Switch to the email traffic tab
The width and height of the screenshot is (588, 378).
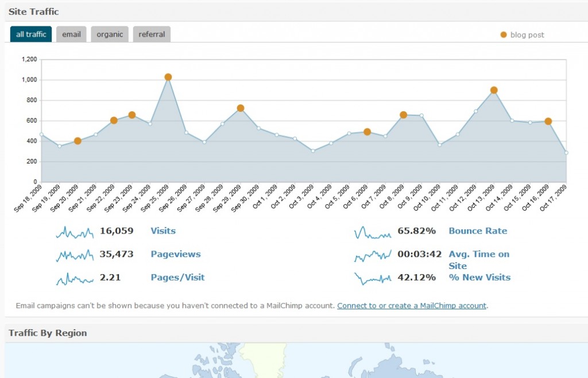(x=71, y=34)
